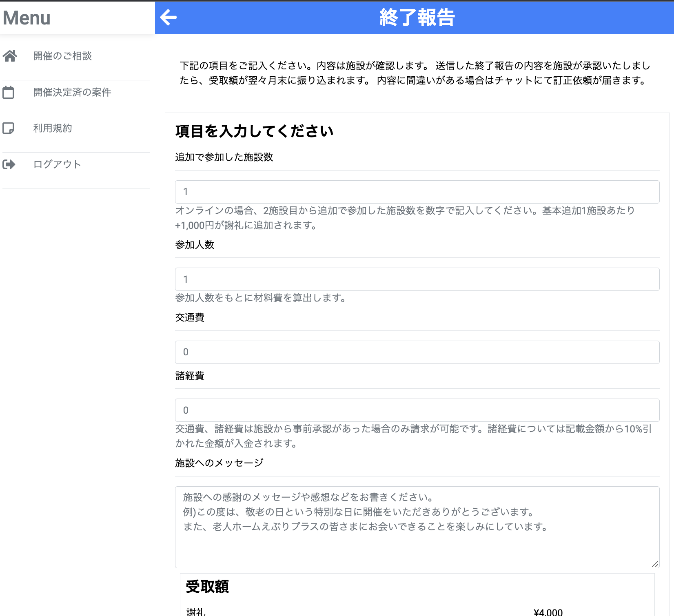Click the home icon in the sidebar

pos(10,56)
